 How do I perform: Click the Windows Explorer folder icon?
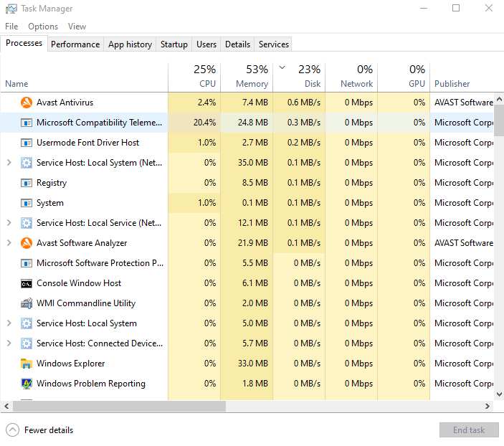(x=27, y=364)
